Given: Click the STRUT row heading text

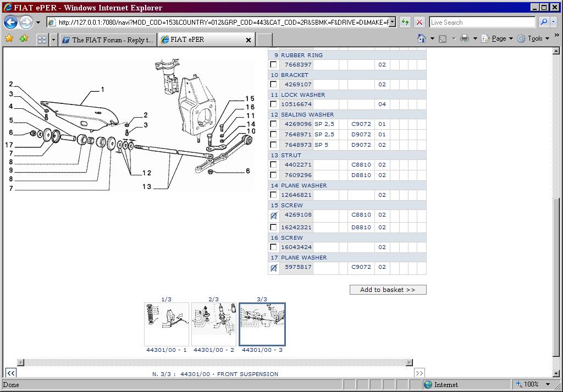Looking at the screenshot, I should [x=291, y=155].
